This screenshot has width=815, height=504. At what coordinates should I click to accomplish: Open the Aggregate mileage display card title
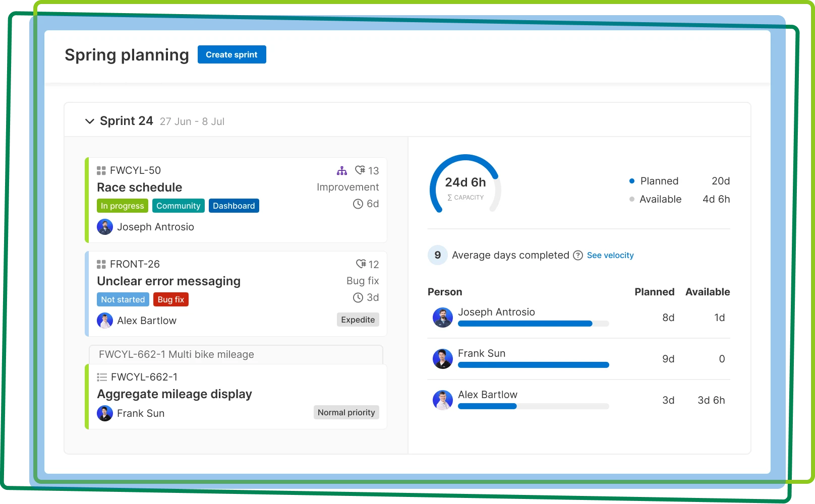(174, 394)
